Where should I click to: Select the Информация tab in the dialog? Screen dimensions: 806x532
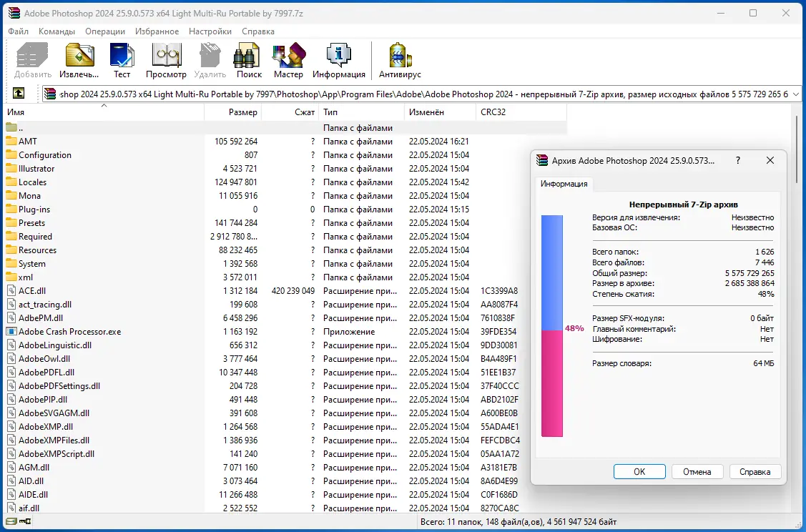point(564,184)
